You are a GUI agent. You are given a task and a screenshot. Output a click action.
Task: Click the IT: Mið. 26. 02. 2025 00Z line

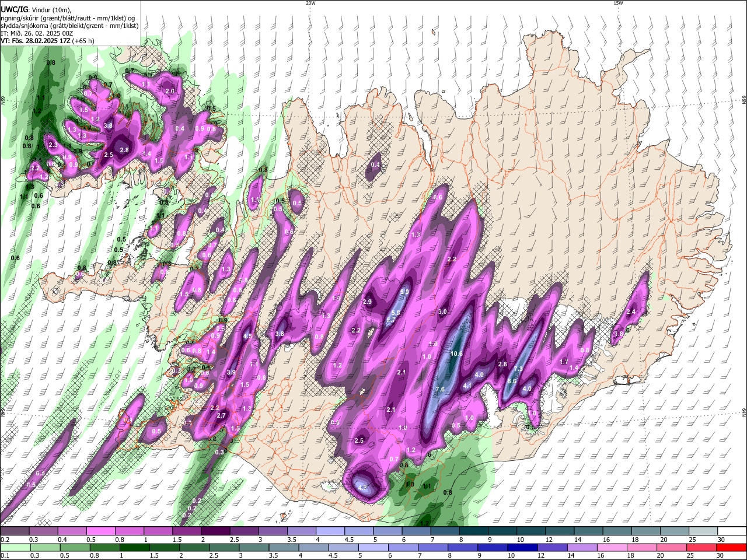pyautogui.click(x=37, y=33)
